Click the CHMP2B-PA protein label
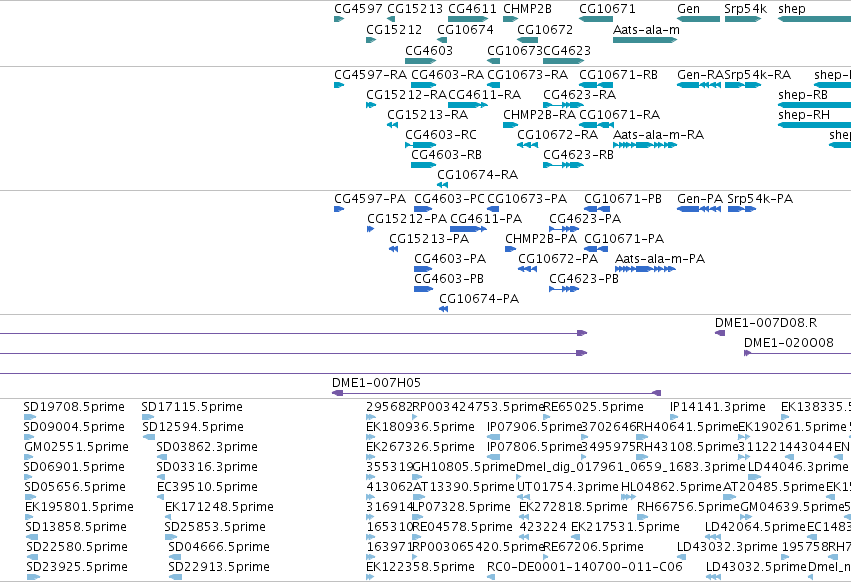Viewport: 851px width, 582px height. click(541, 238)
